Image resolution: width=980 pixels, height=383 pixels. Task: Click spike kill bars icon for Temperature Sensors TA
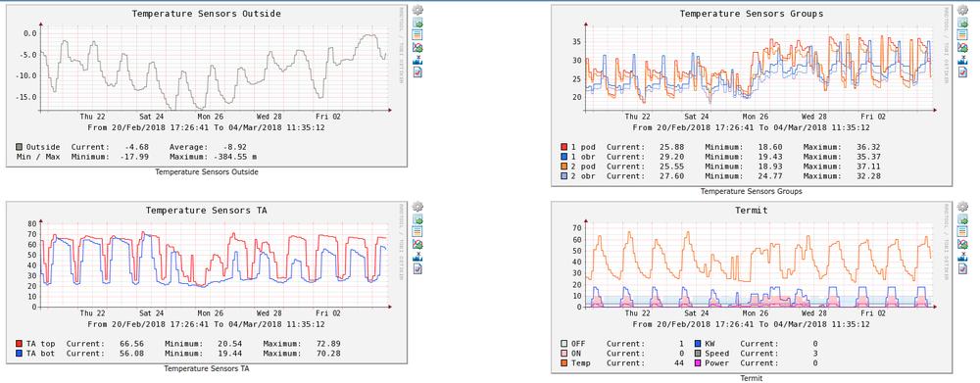tap(418, 257)
